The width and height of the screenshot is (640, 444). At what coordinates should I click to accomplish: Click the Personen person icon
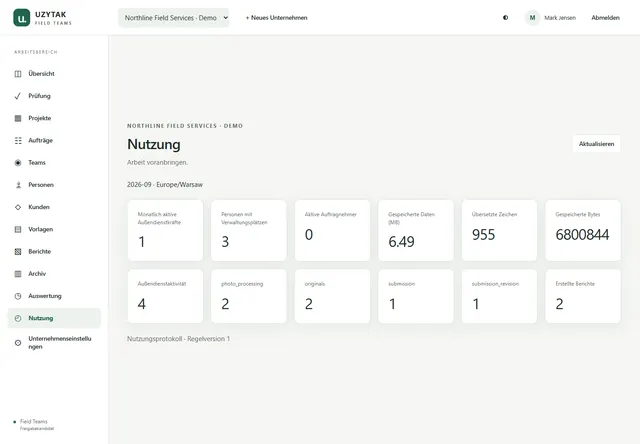18,185
